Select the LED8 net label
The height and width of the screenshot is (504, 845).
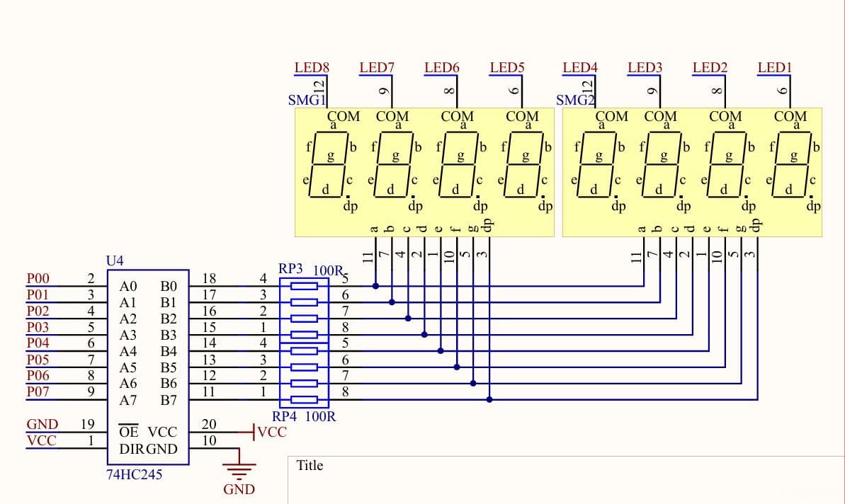pos(312,68)
